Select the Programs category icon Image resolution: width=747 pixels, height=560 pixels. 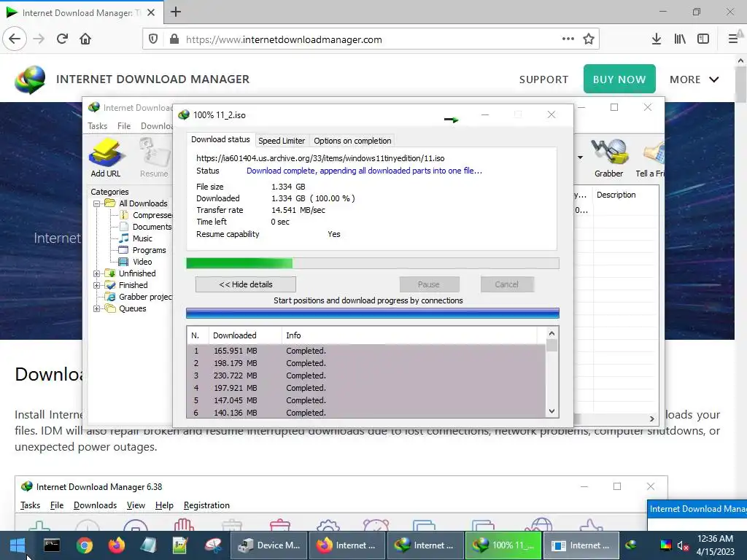(123, 250)
